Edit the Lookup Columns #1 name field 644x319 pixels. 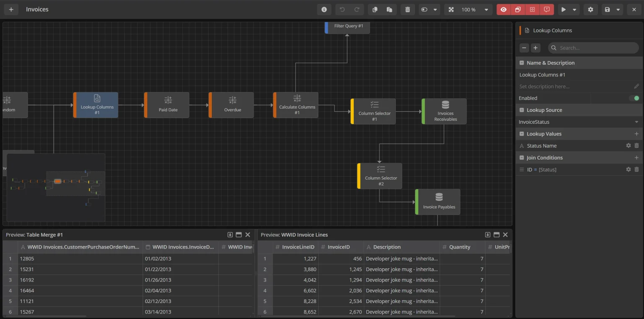point(579,75)
